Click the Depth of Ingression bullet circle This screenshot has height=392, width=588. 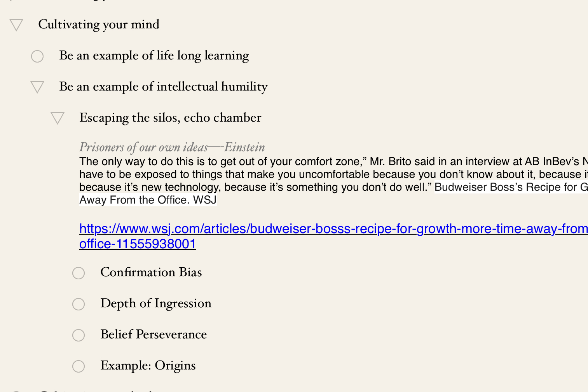tap(79, 304)
